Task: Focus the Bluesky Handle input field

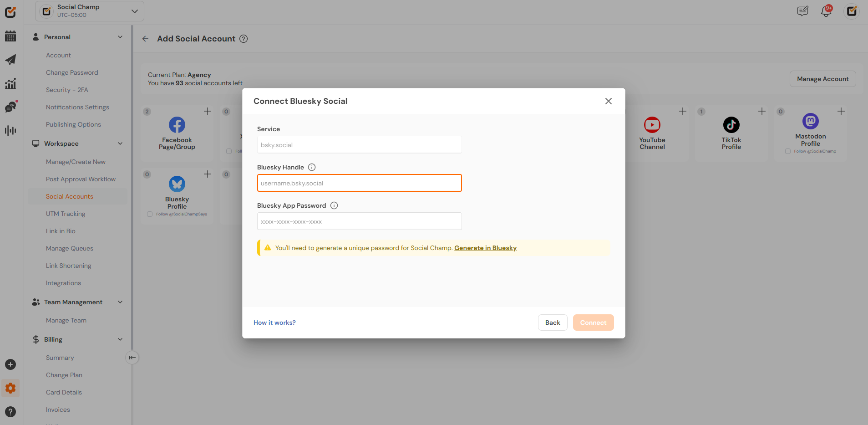Action: [359, 183]
